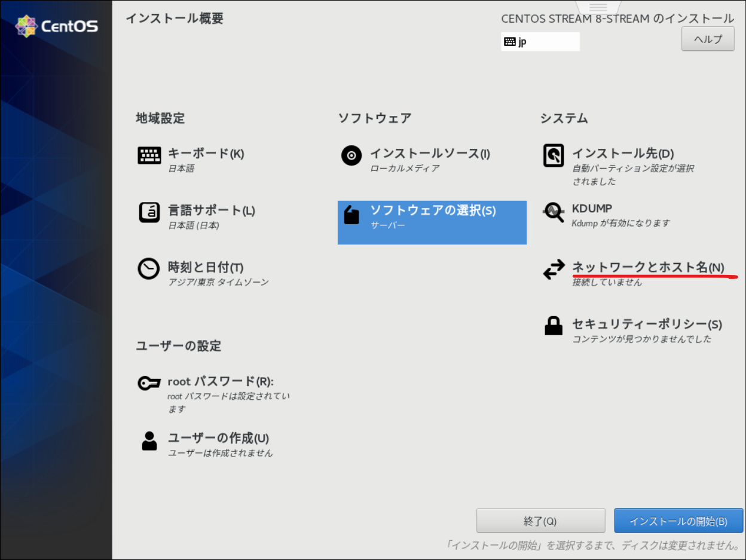Screen dimensions: 746x560
Task: Click the grip handle at top edge
Action: point(598,7)
